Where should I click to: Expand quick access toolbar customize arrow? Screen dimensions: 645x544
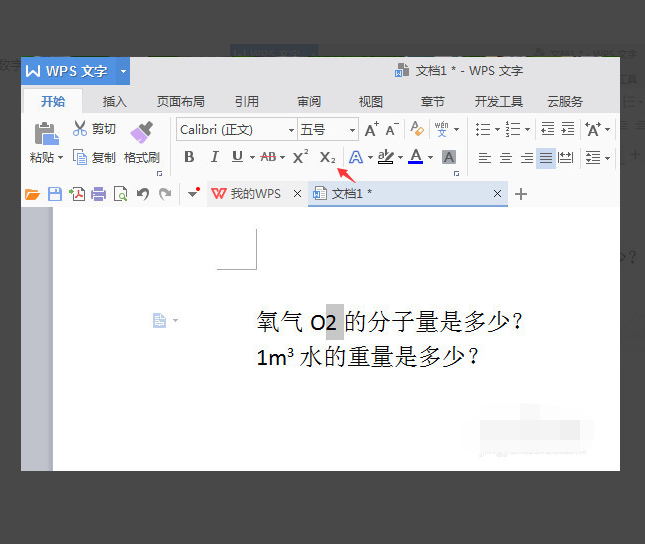[193, 193]
